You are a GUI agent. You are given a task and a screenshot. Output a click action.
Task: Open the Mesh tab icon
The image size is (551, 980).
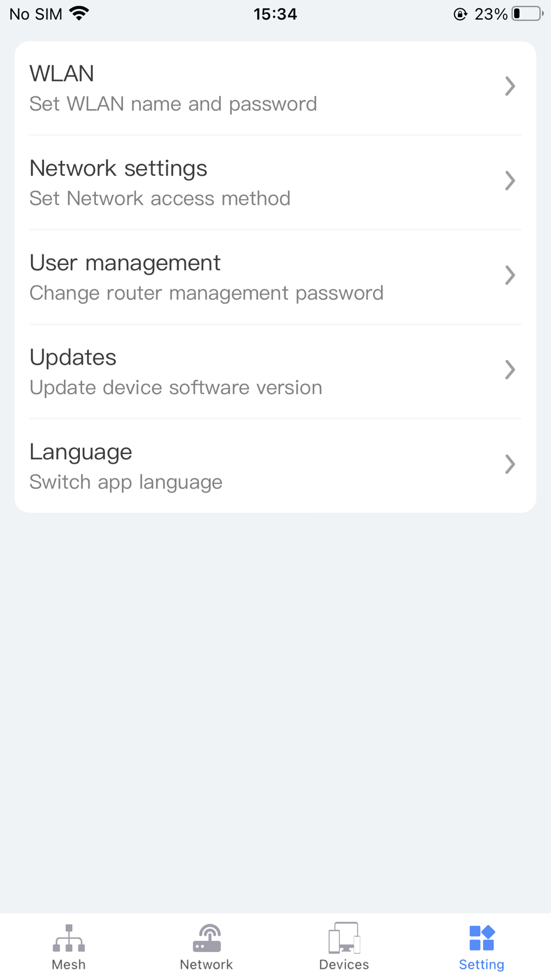69,938
